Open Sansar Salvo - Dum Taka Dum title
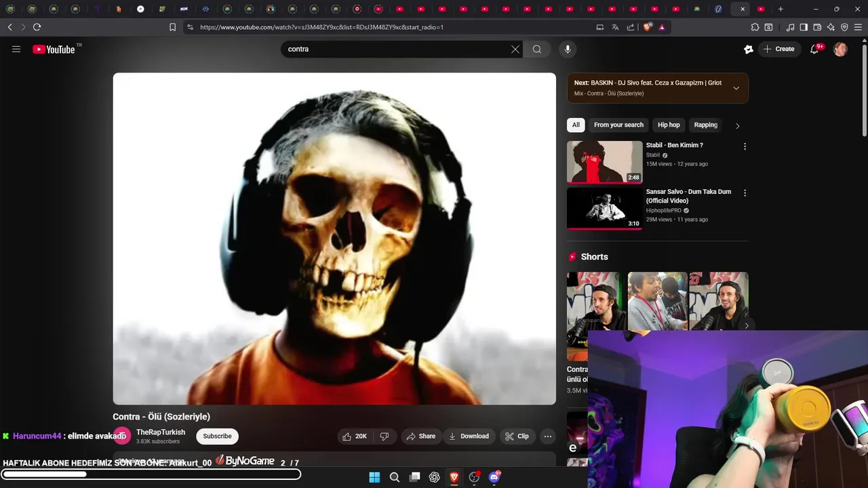 pyautogui.click(x=688, y=196)
